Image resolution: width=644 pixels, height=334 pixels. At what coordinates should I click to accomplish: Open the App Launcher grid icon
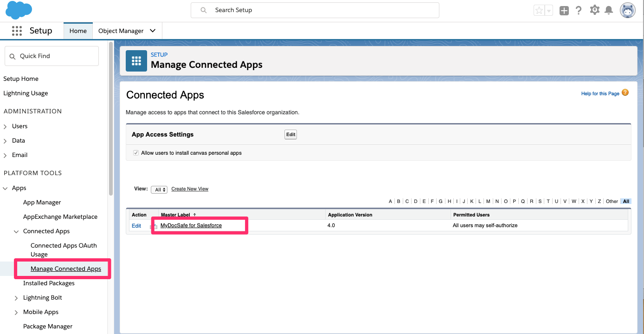(17, 31)
